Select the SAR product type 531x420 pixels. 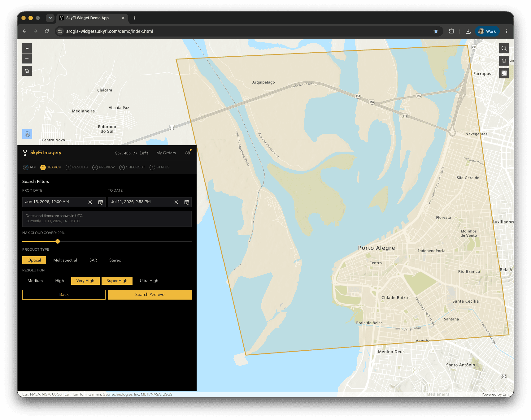coord(93,260)
